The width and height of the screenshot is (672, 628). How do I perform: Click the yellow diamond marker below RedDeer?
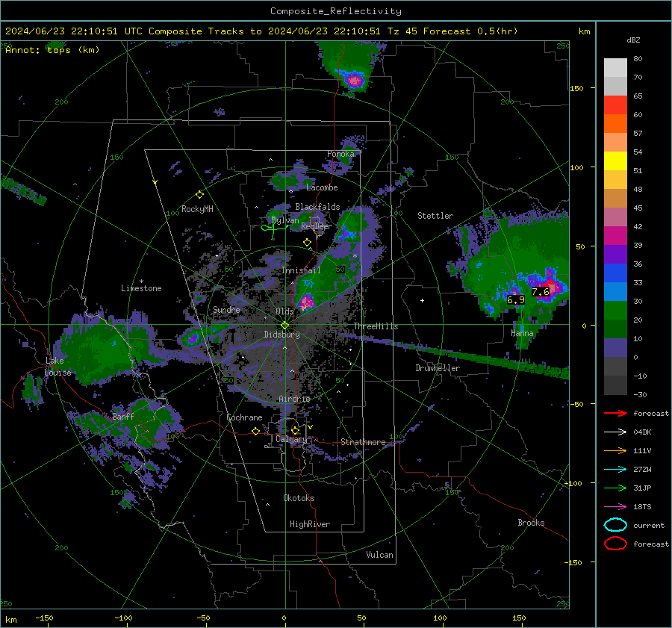307,243
